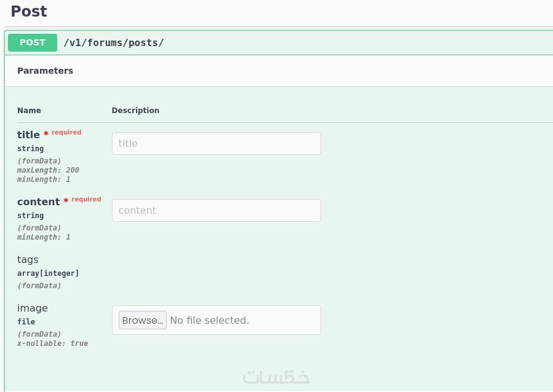553x392 pixels.
Task: Click the maxLength: 200 constraint text
Action: (48, 170)
